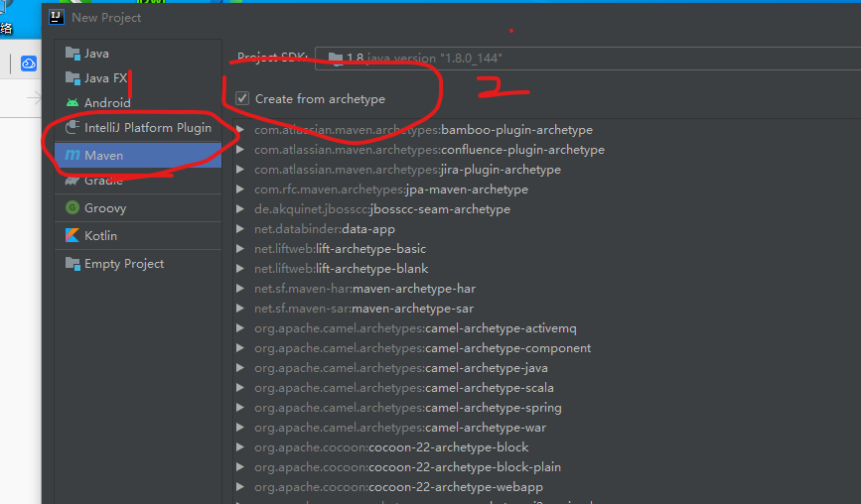861x504 pixels.
Task: Expand camel-archetype-activemq entry
Action: [240, 328]
